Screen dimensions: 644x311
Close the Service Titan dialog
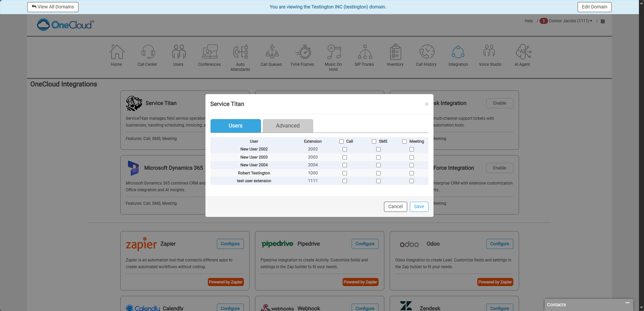point(426,104)
